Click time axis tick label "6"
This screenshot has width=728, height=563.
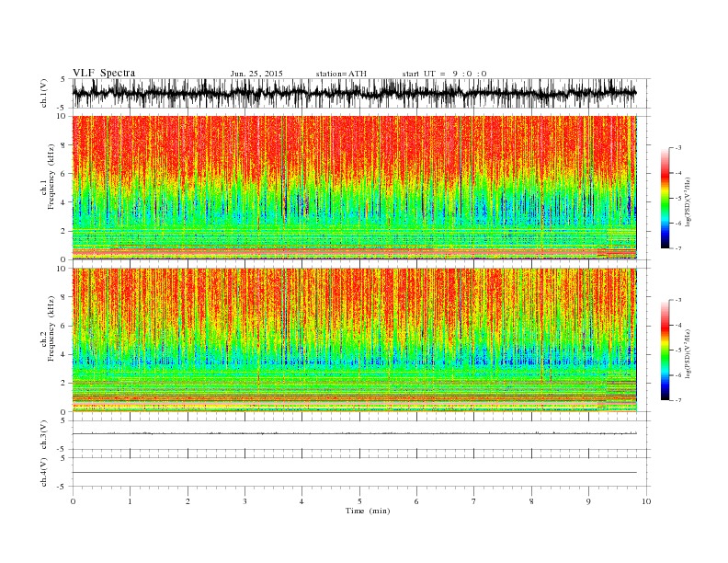coord(416,501)
